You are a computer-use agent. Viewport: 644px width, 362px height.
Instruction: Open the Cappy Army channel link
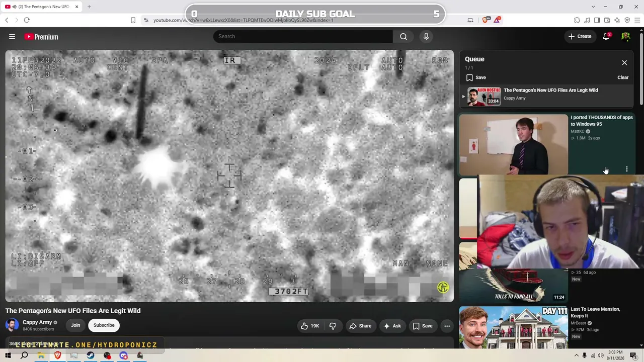[37, 322]
